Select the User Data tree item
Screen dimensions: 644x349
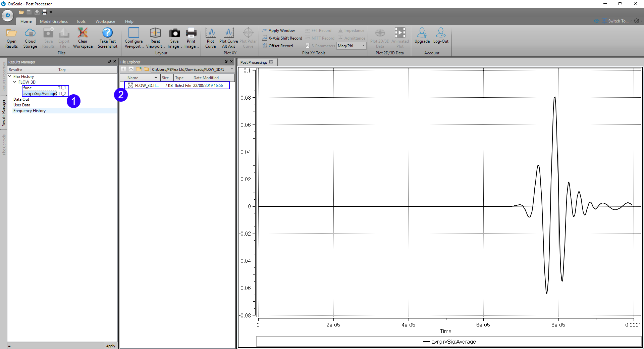pyautogui.click(x=22, y=105)
